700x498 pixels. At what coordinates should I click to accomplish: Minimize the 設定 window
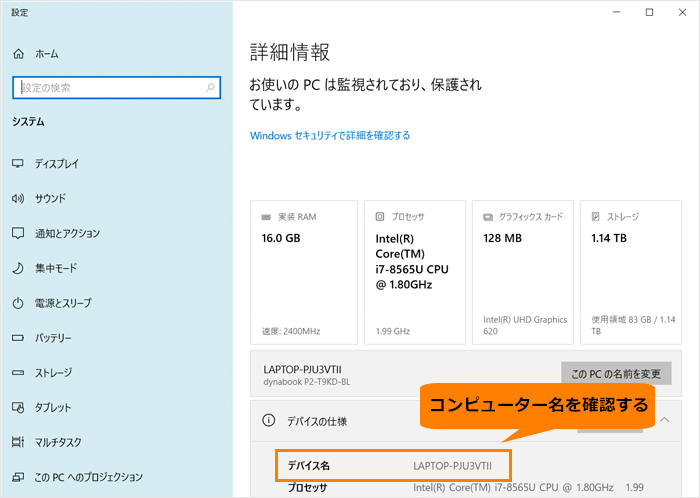click(x=617, y=12)
